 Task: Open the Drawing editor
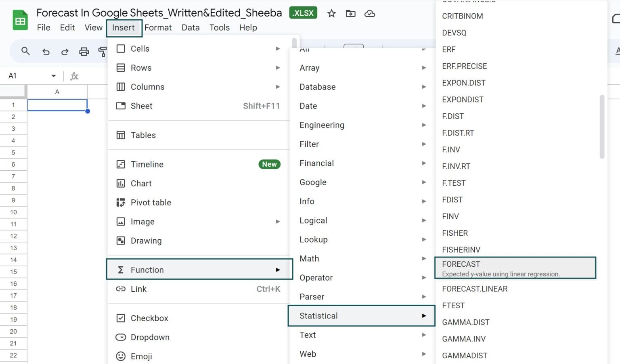click(146, 241)
